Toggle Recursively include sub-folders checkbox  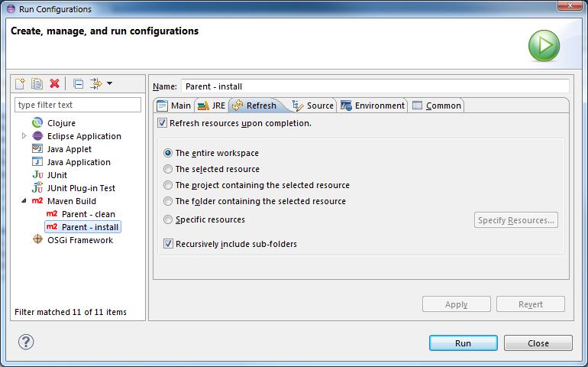[169, 244]
